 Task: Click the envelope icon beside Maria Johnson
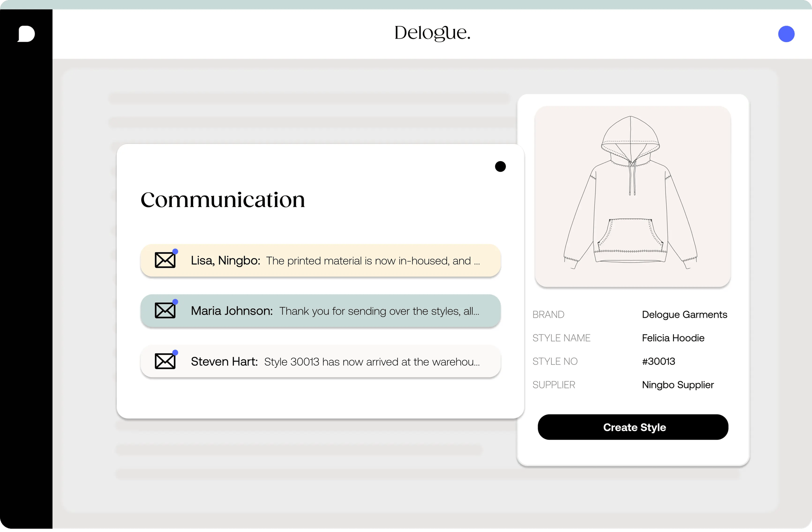coord(165,311)
